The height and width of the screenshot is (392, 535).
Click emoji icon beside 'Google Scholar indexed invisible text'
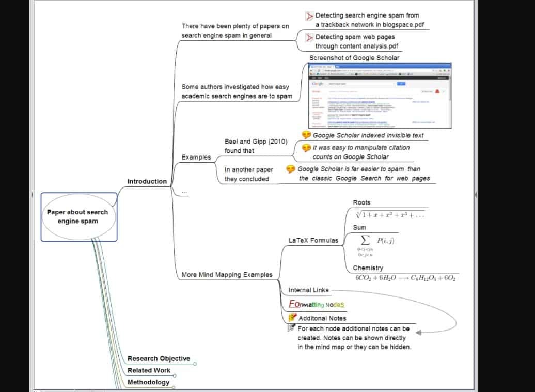click(x=306, y=135)
